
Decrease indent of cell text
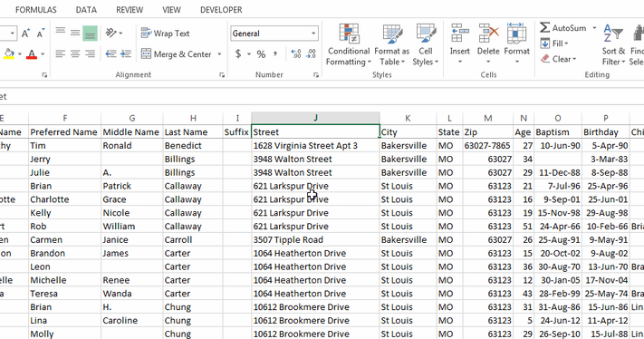(111, 54)
